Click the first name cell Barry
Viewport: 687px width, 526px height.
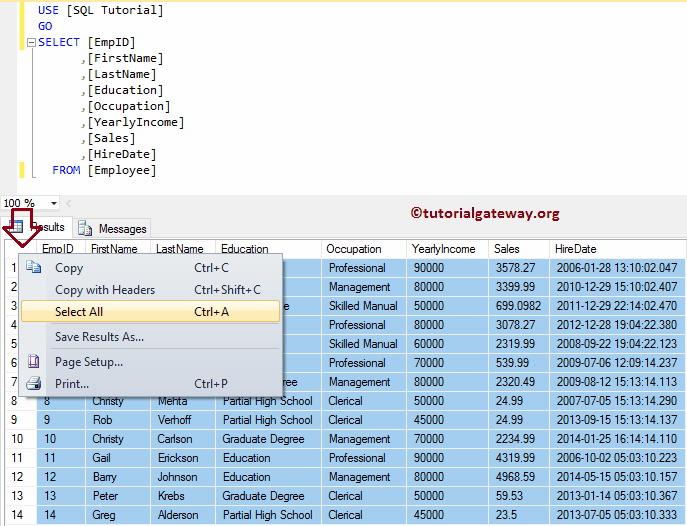coord(117,477)
